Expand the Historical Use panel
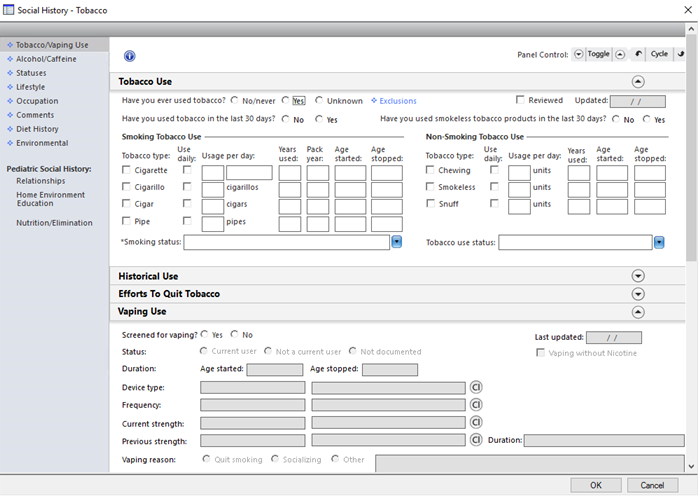698x496 pixels. point(638,276)
